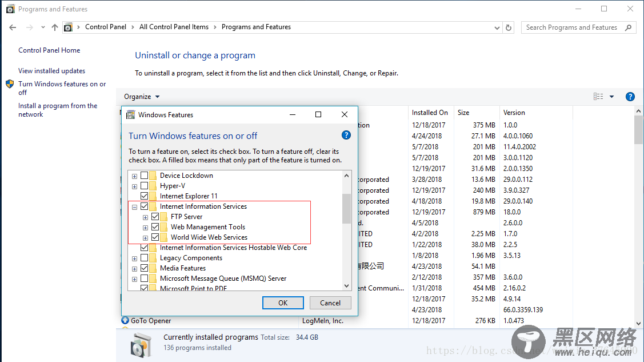This screenshot has height=362, width=644.
Task: Confirm with the OK button
Action: 283,303
